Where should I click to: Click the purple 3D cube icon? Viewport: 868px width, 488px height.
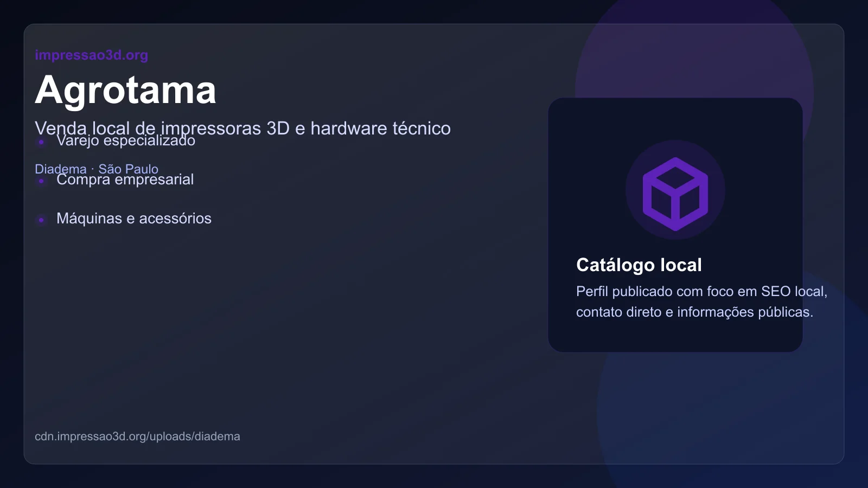tap(675, 194)
